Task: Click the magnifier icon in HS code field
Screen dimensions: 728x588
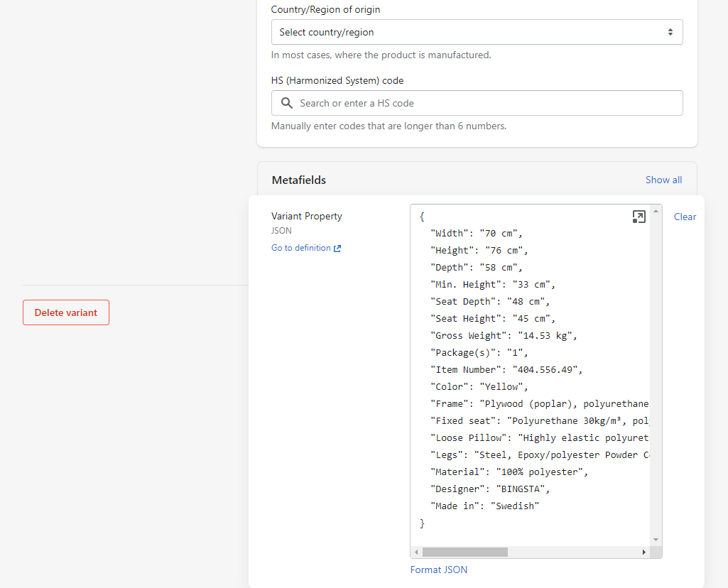Action: (x=287, y=103)
